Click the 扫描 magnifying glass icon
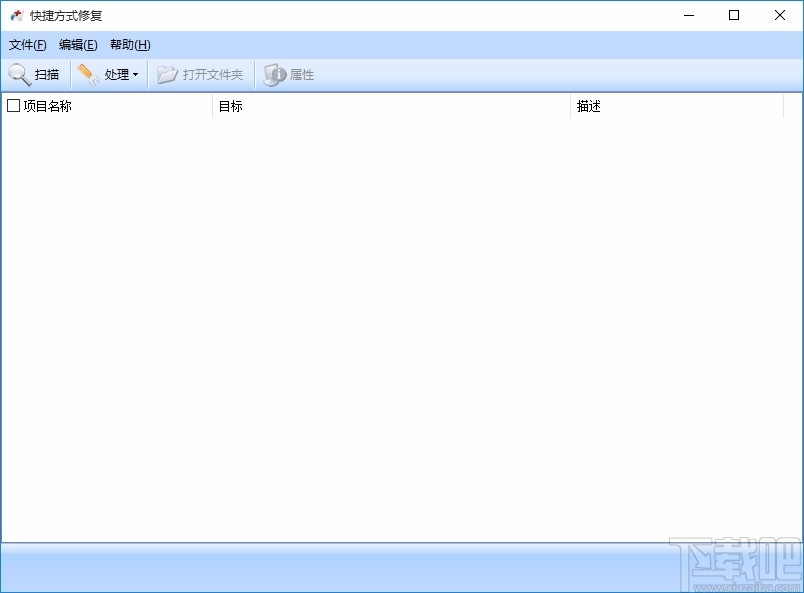The image size is (804, 593). pyautogui.click(x=18, y=74)
